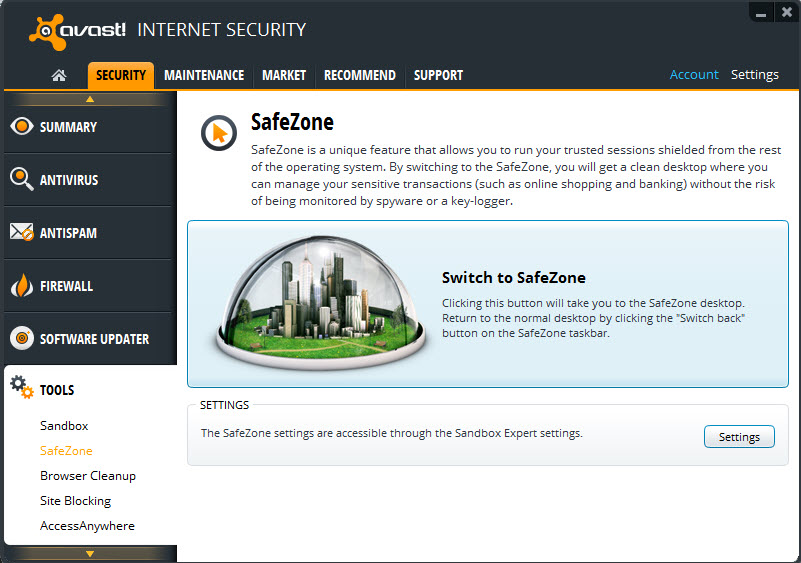The image size is (801, 563).
Task: Click the SafeZone page title text
Action: (292, 122)
